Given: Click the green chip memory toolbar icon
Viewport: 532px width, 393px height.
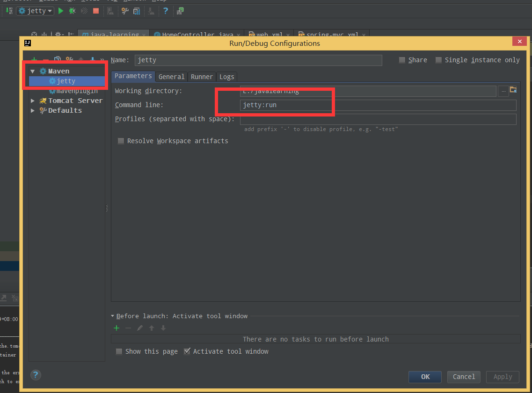Looking at the screenshot, I should (181, 11).
